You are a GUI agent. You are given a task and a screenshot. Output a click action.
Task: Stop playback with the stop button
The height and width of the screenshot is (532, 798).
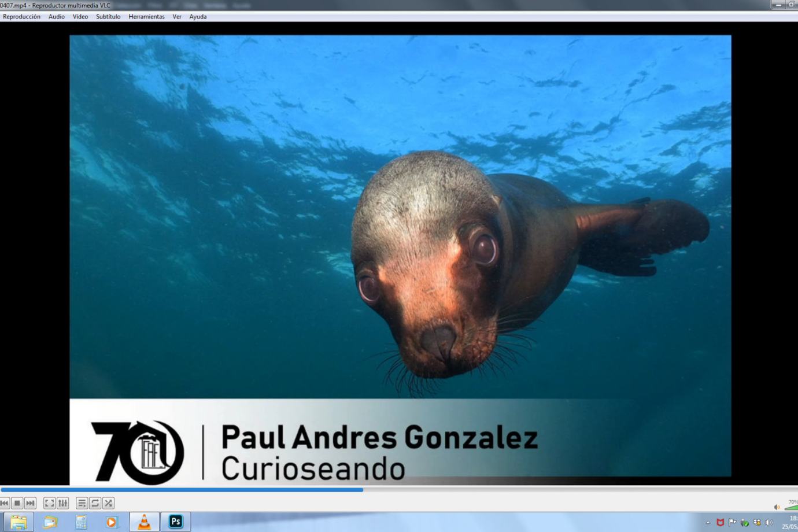coord(17,503)
